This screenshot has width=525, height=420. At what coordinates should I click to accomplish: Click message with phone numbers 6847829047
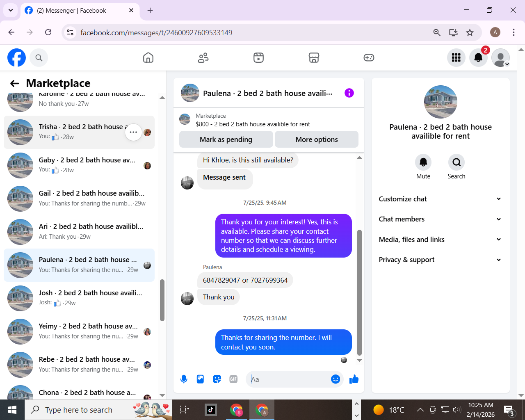[245, 280]
